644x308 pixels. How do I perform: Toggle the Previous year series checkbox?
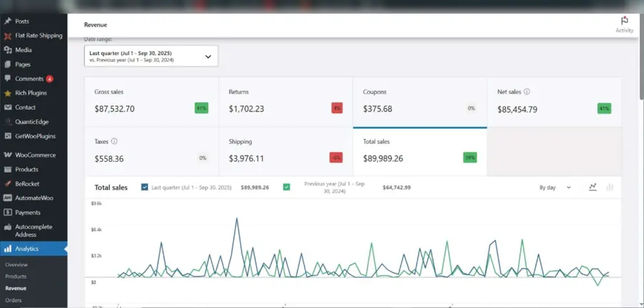point(287,187)
